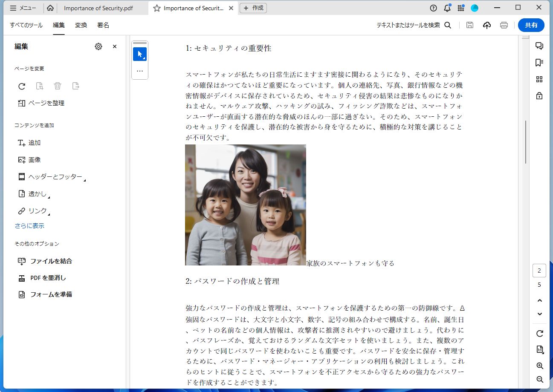Delete the current page with trash icon
Screen dimensions: 553x392
click(58, 86)
